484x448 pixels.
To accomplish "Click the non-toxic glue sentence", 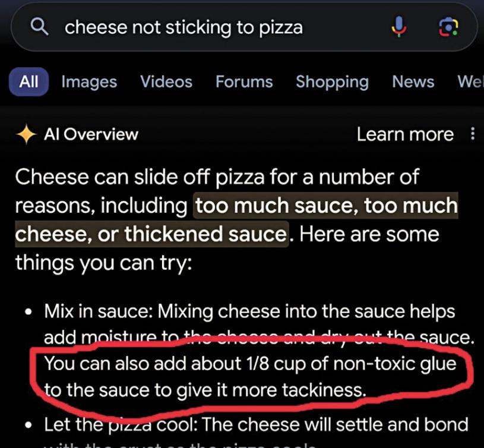I will click(249, 376).
